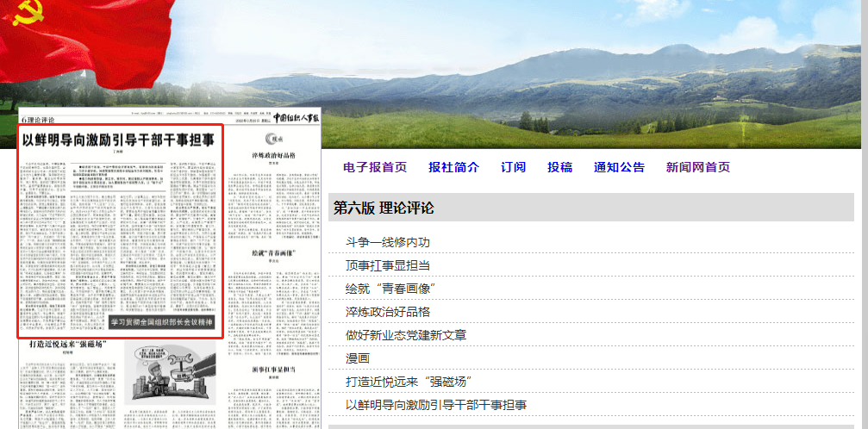Go to the 报社简介 page
The height and width of the screenshot is (429, 868).
pos(454,167)
